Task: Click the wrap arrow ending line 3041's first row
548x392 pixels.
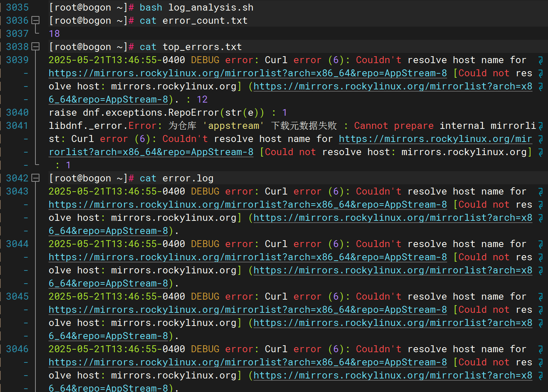Action: pos(540,126)
